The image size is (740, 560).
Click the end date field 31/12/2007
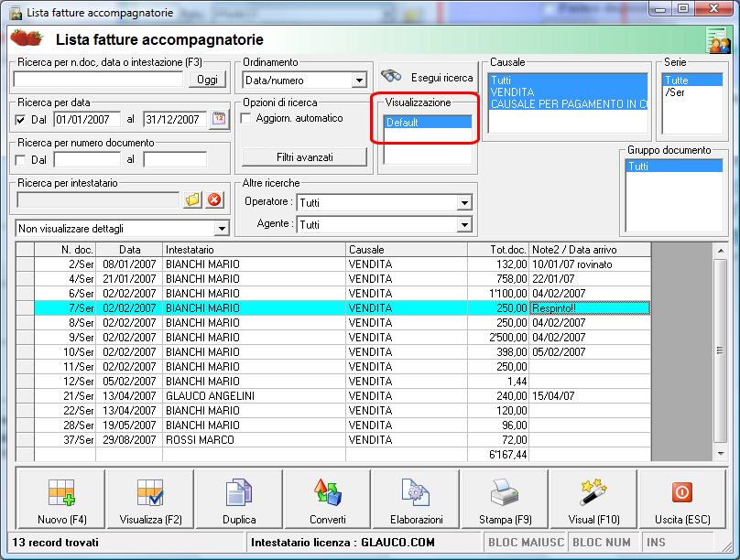pyautogui.click(x=175, y=119)
